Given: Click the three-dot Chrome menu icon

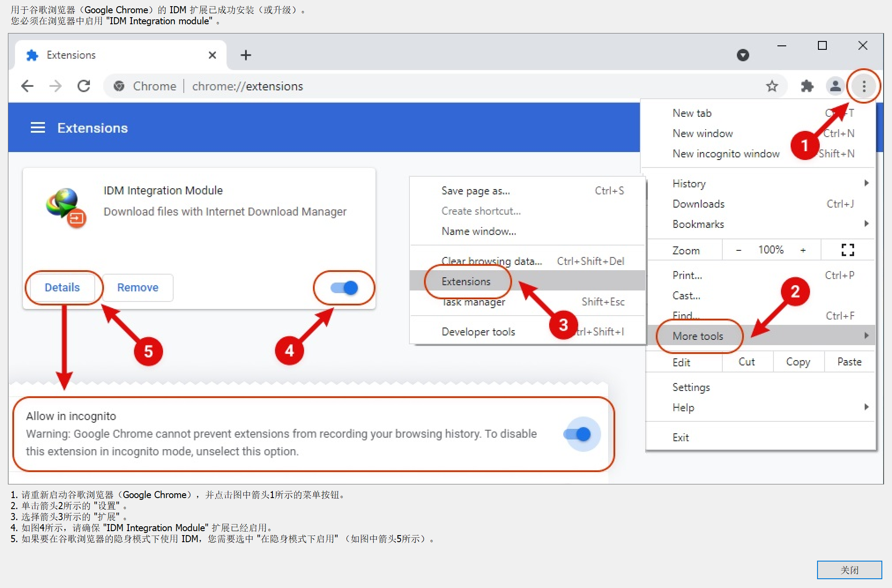Looking at the screenshot, I should pos(864,86).
